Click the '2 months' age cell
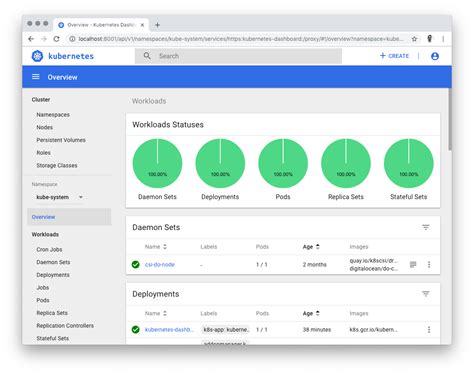The width and height of the screenshot is (474, 374). pos(315,265)
